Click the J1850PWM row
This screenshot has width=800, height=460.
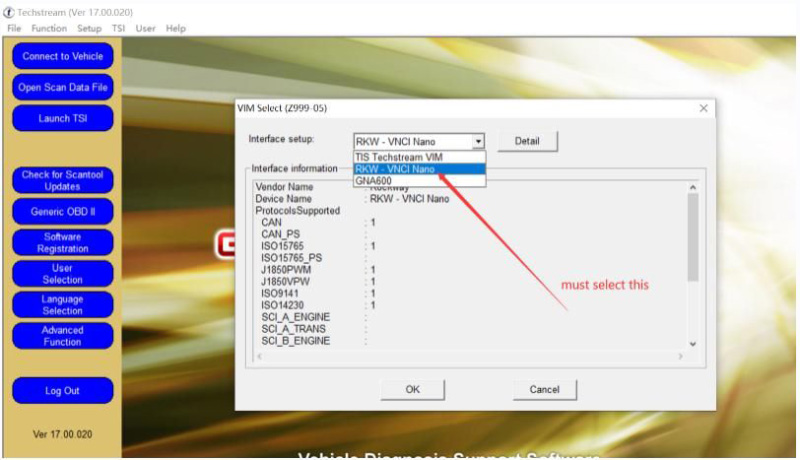[318, 270]
